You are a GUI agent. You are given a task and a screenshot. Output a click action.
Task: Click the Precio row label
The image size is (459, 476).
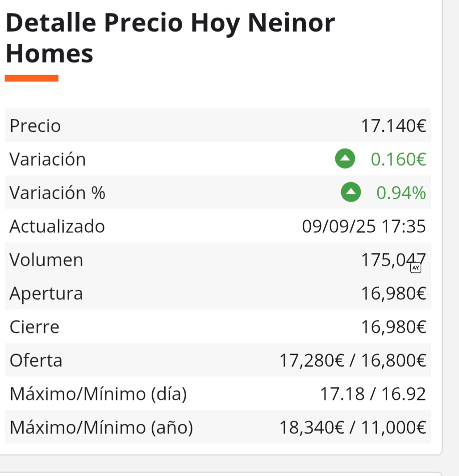(x=35, y=126)
